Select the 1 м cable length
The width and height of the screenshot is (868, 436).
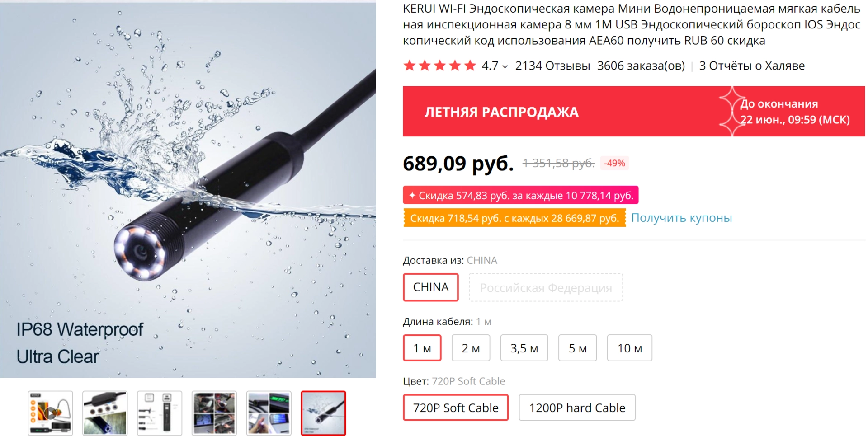422,348
